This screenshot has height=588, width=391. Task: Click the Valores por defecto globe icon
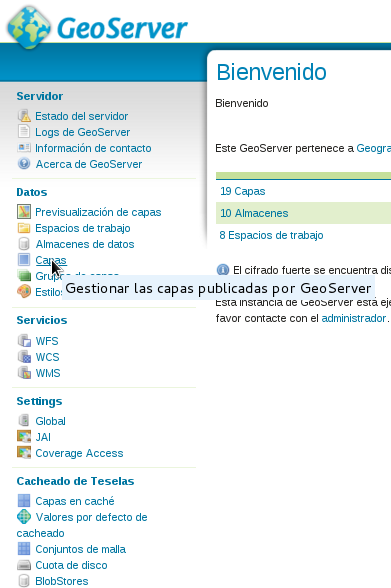tap(24, 517)
